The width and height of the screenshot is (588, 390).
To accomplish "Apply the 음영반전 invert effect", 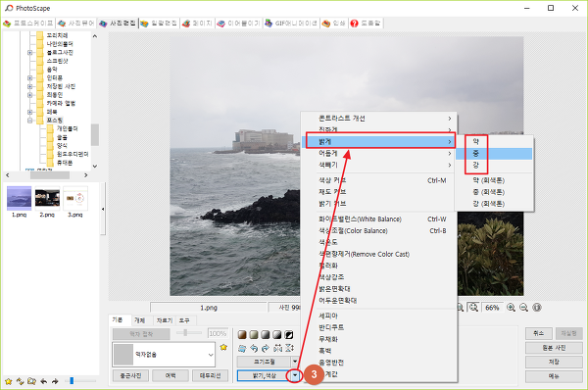I will pos(379,363).
